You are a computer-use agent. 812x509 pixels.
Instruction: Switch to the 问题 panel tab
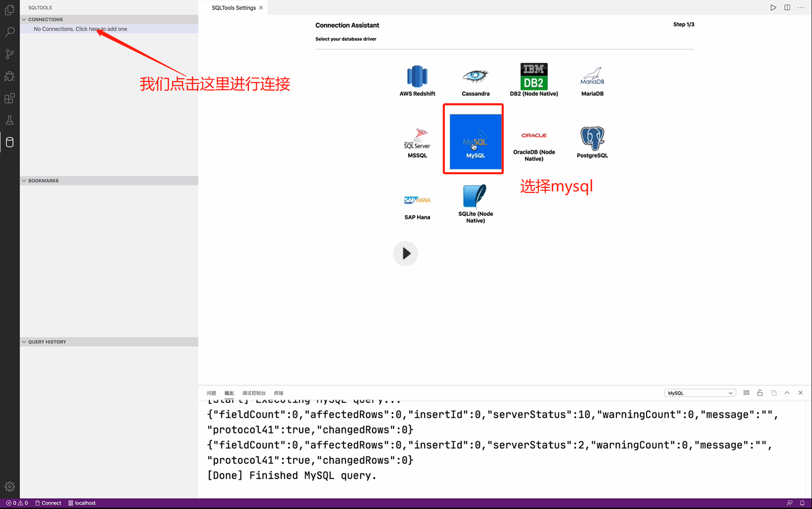211,393
